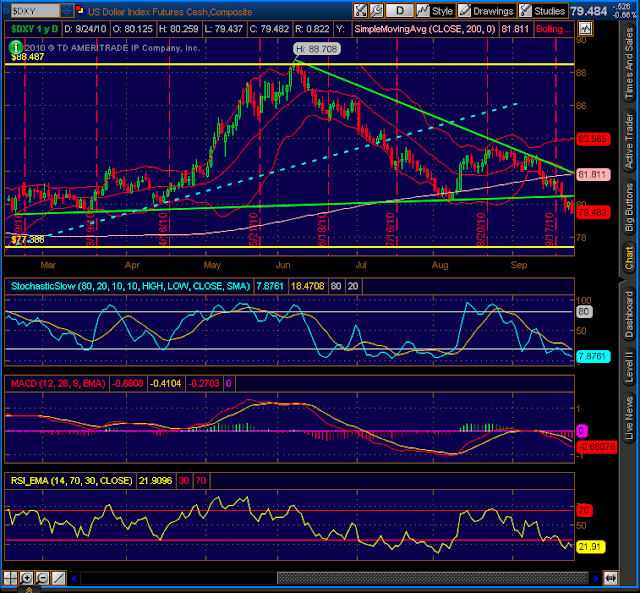
Task: Open the Big Buttons sidebar tab
Action: (629, 207)
